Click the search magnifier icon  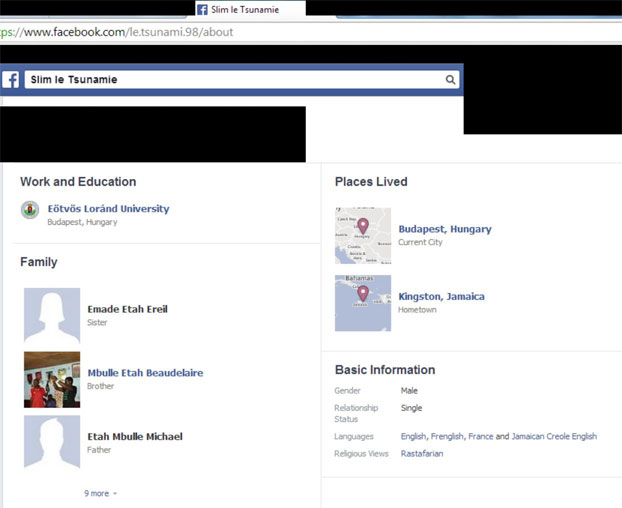click(x=450, y=80)
